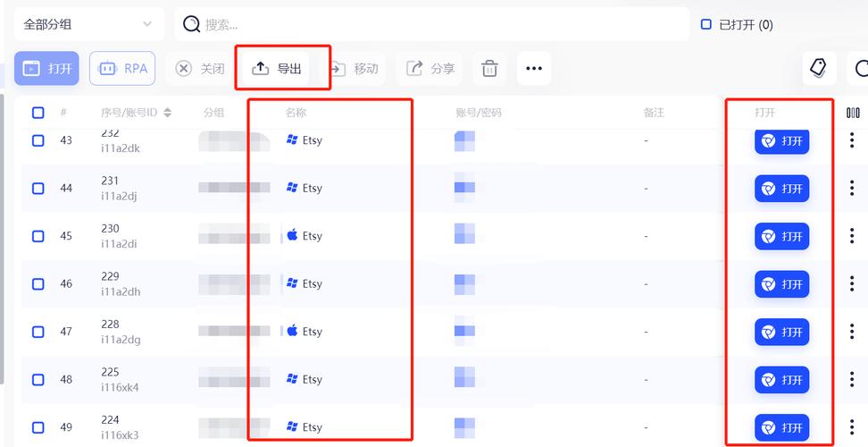Tick the checkbox for row 44
The image size is (868, 447).
coord(38,189)
